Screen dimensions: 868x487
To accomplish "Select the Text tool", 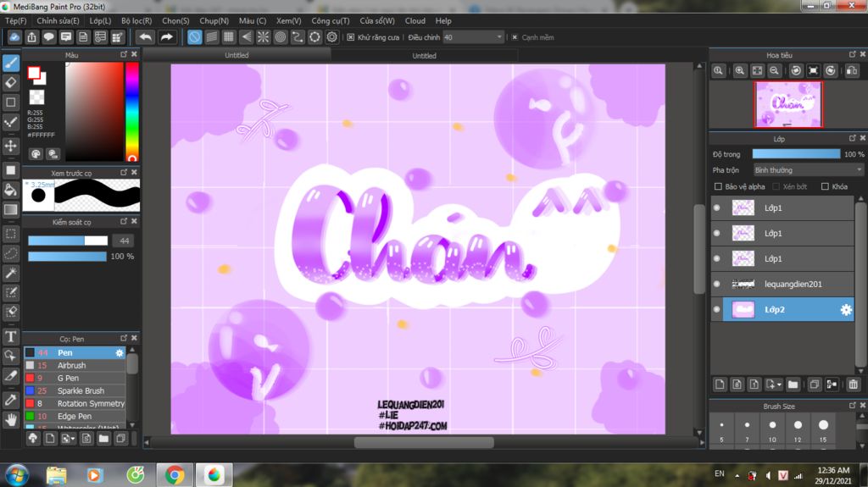I will pos(11,336).
